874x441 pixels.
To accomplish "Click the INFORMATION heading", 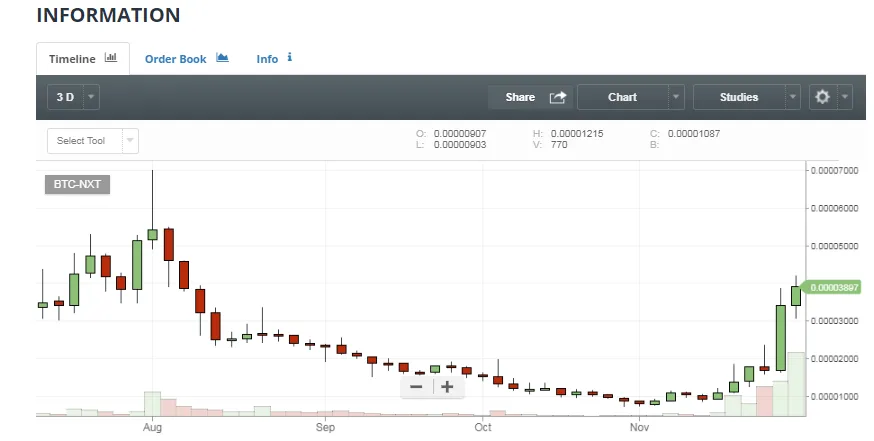I will click(x=109, y=15).
